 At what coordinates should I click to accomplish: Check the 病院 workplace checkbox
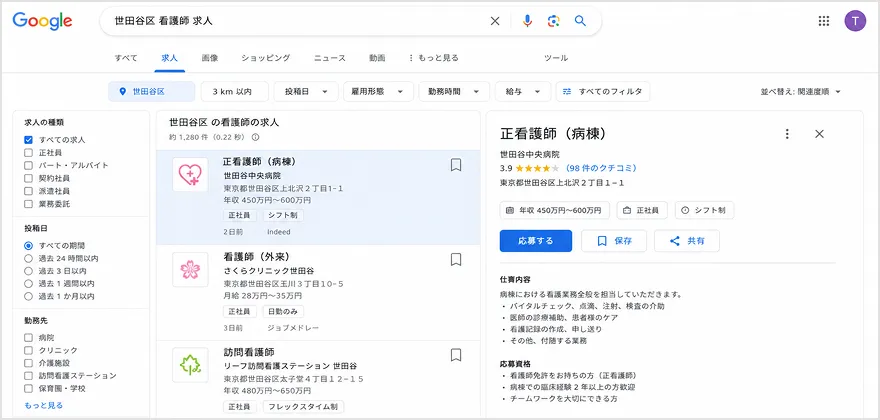[x=29, y=338]
